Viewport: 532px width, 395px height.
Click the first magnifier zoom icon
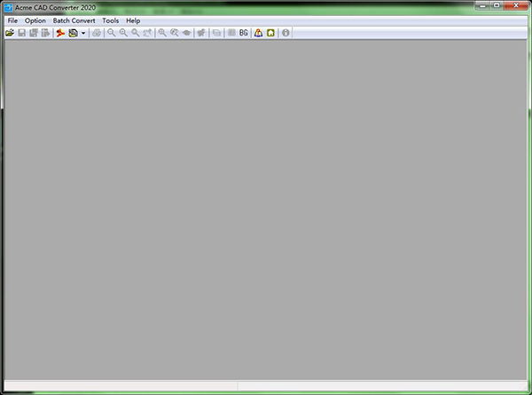click(112, 33)
